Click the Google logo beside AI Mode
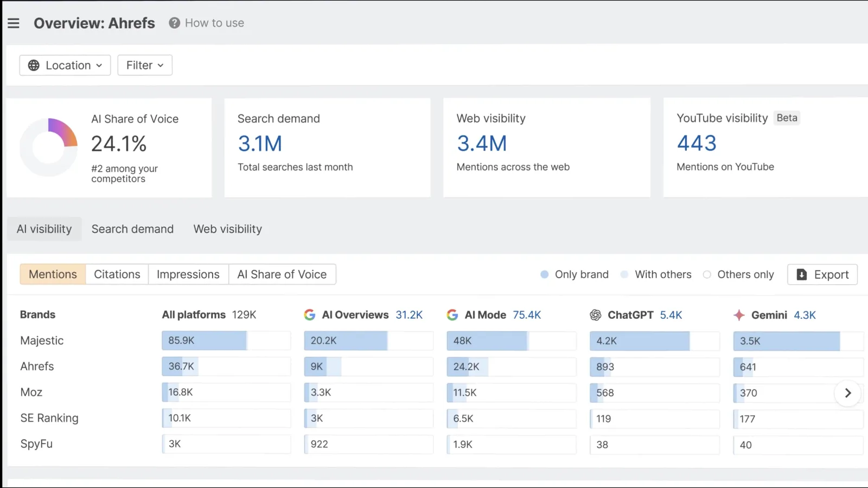868x488 pixels. (x=452, y=315)
